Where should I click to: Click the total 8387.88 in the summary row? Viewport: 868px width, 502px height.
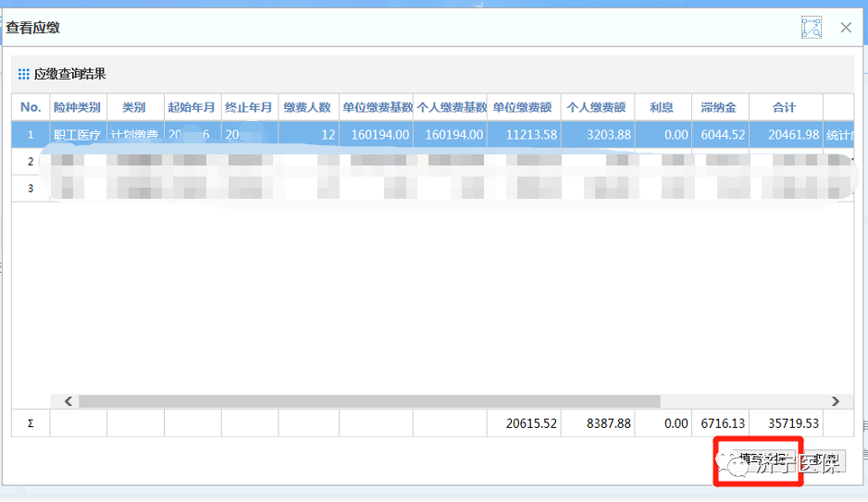597,422
